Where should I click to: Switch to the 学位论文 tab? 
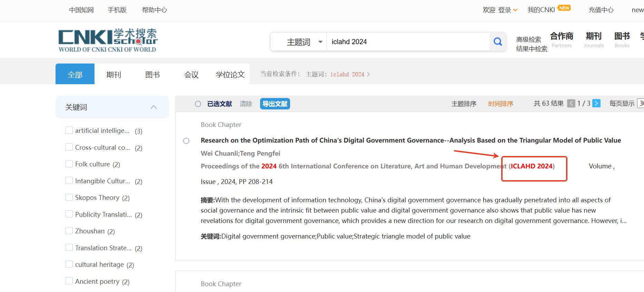[230, 75]
